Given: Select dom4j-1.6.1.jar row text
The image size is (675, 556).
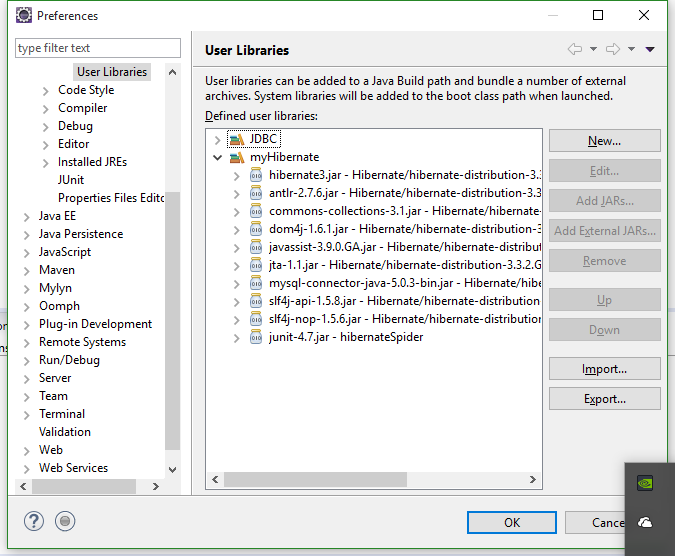Looking at the screenshot, I should pyautogui.click(x=405, y=229).
